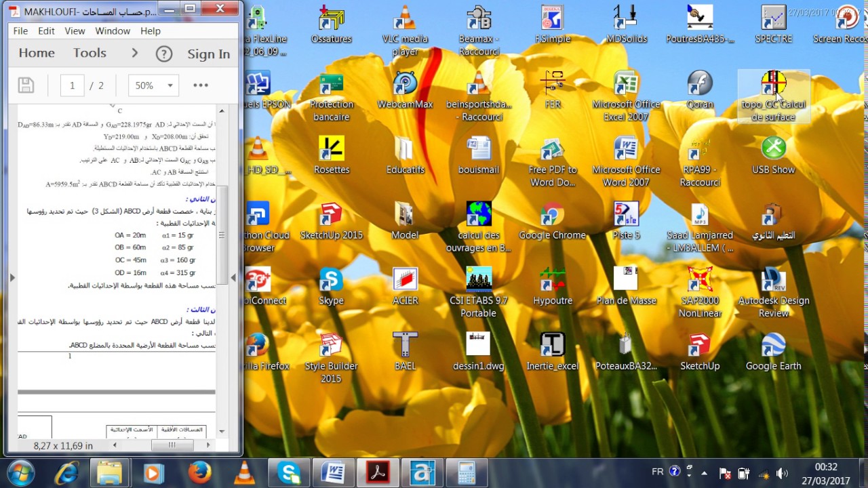Viewport: 868px width, 488px height.
Task: Open the volume speaker icon in the tray
Action: [782, 473]
